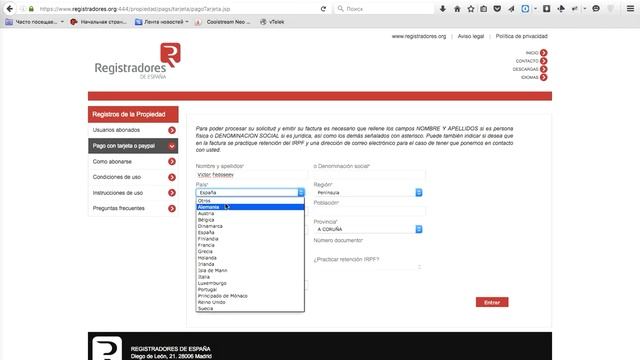Go back with the browser back arrow
Image resolution: width=640 pixels, height=360 pixels.
(x=9, y=9)
